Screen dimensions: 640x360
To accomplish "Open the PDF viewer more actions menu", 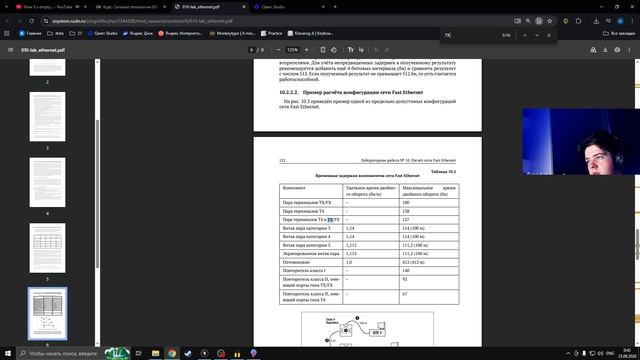I will pos(629,50).
